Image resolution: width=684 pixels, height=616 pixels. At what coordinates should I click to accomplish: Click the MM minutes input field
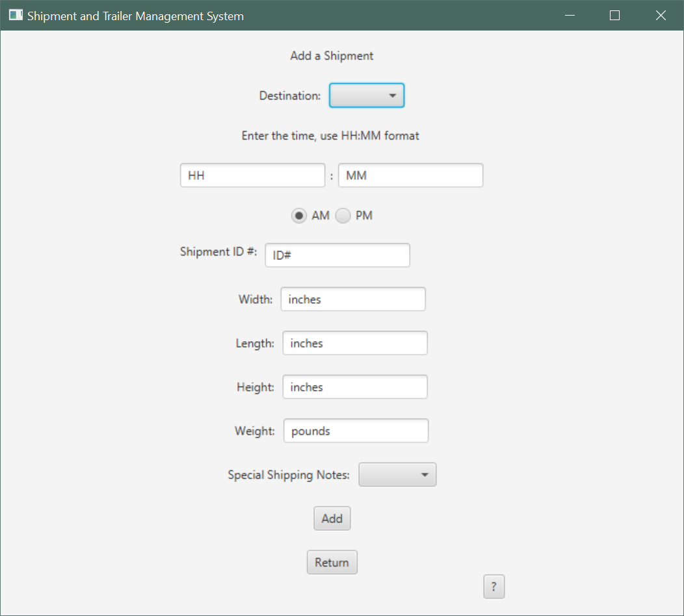(410, 175)
